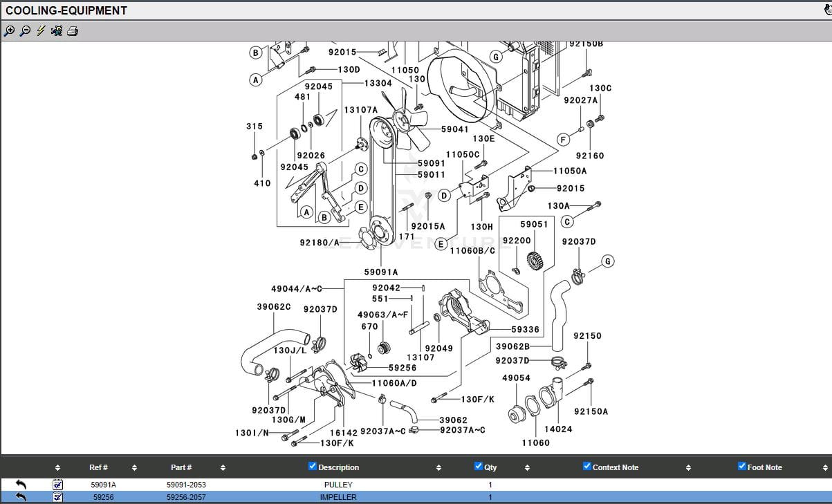Toggle the Foot Note column checkbox
This screenshot has width=832, height=504.
742,467
